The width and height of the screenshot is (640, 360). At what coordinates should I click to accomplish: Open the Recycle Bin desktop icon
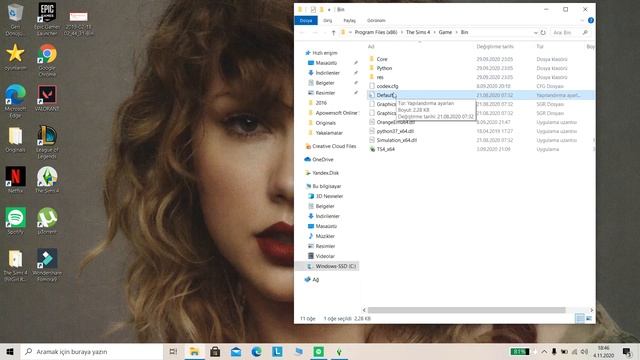point(15,19)
